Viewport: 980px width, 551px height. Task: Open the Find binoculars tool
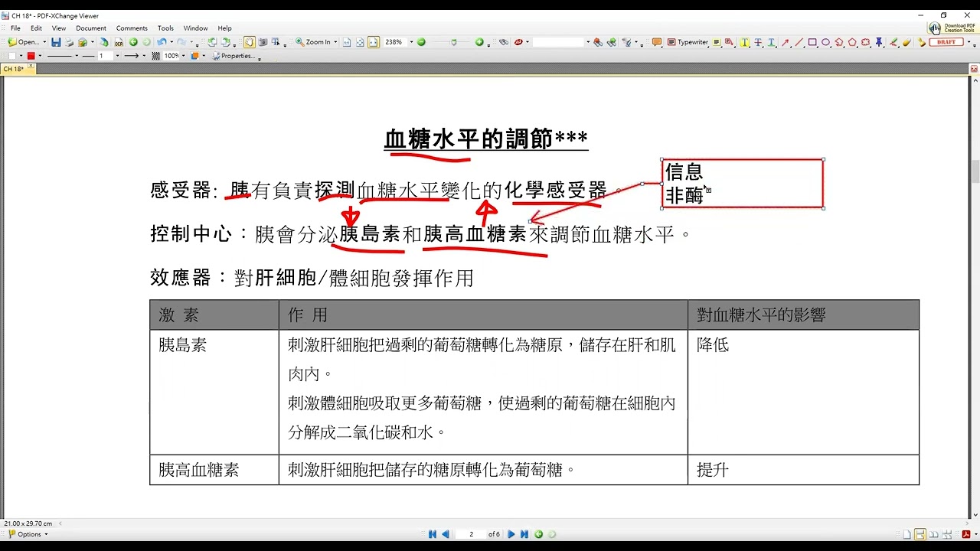click(504, 42)
